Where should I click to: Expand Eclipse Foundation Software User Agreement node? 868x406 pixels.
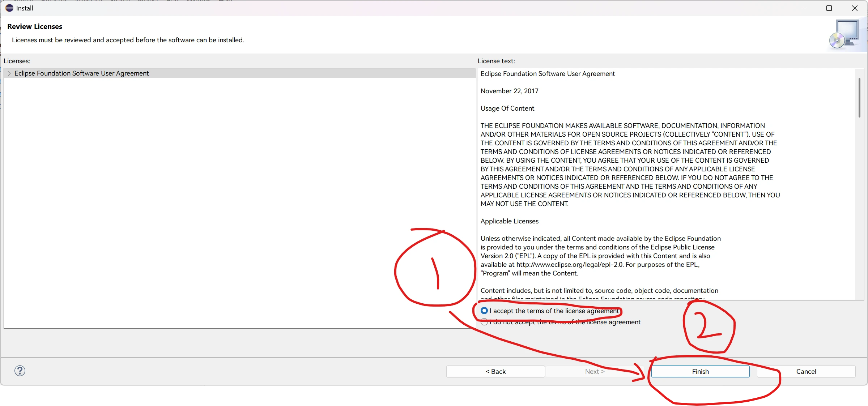(x=9, y=73)
